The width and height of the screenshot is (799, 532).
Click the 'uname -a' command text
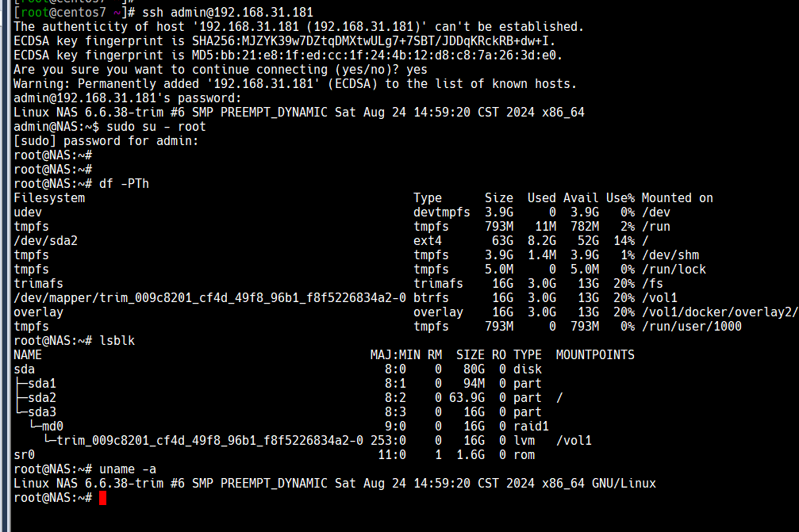[x=128, y=469]
